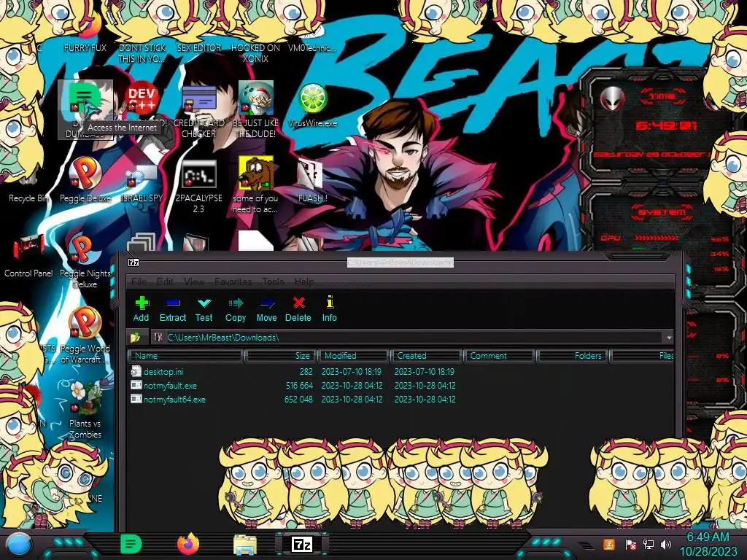Open the Tools menu in 7-Zip
747x560 pixels.
(273, 281)
